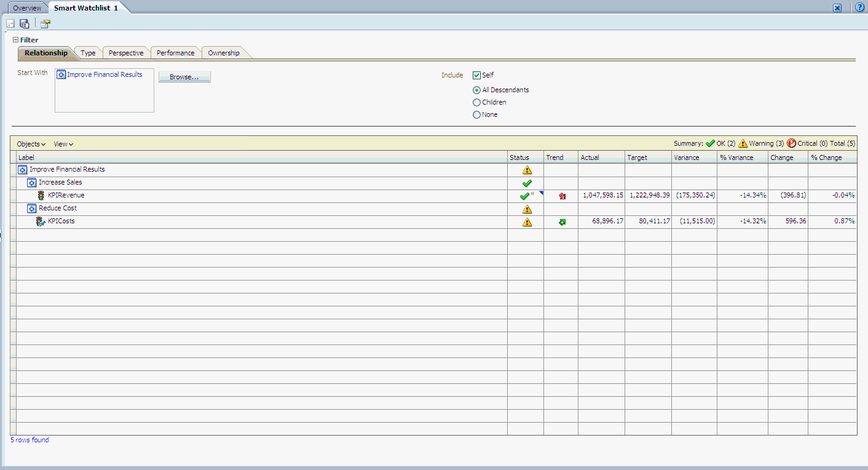
Task: Click the Increase Sales objective icon
Action: point(32,183)
